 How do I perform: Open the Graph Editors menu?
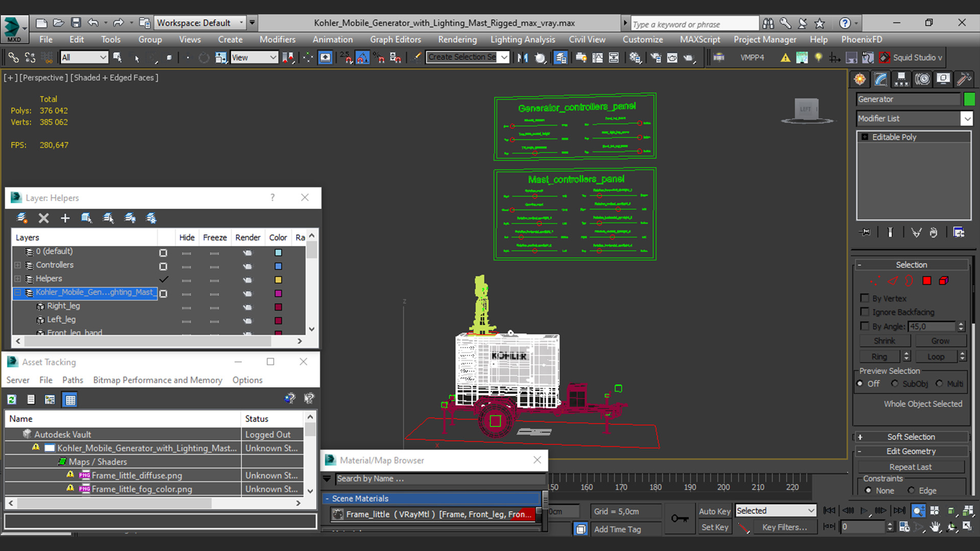tap(396, 39)
